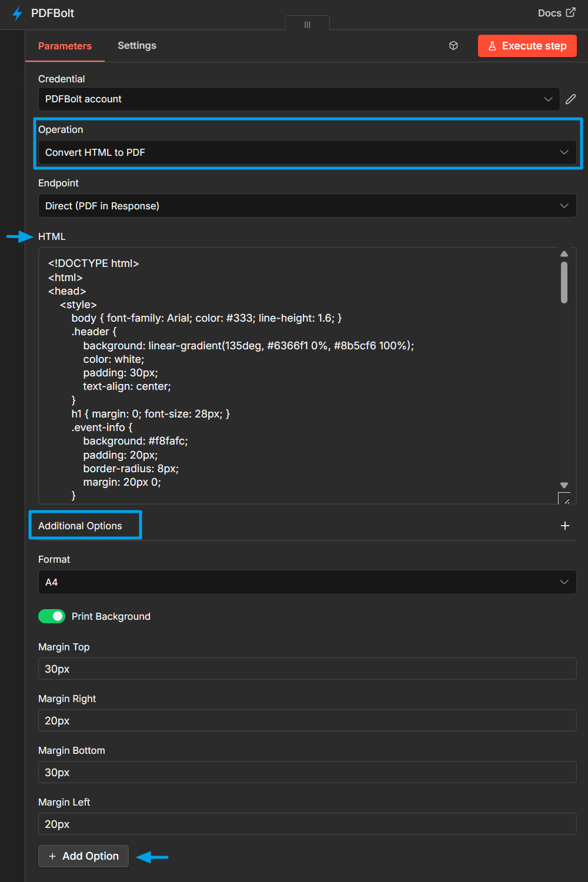Switch to the Settings tab

(136, 45)
